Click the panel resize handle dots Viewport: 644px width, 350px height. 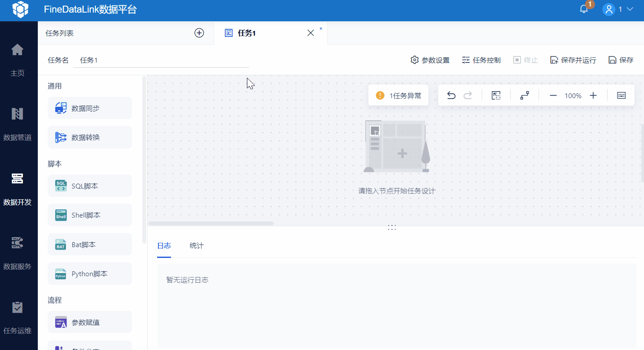392,227
